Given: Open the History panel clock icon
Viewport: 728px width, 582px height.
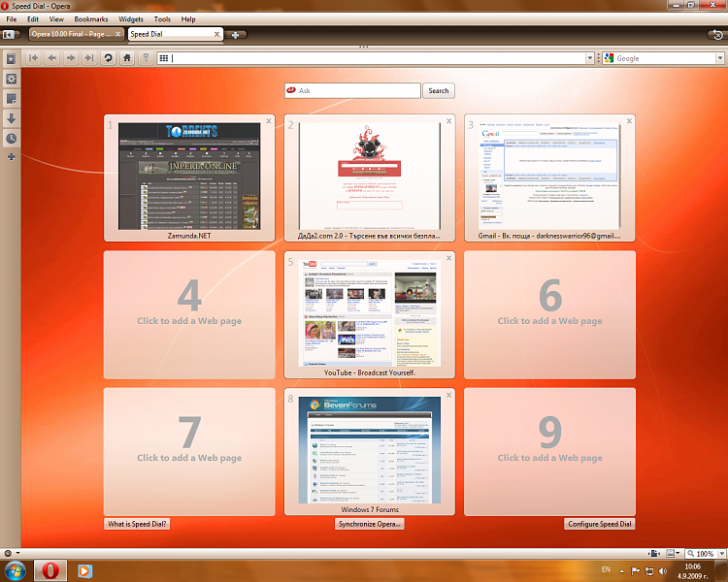Looking at the screenshot, I should [11, 139].
